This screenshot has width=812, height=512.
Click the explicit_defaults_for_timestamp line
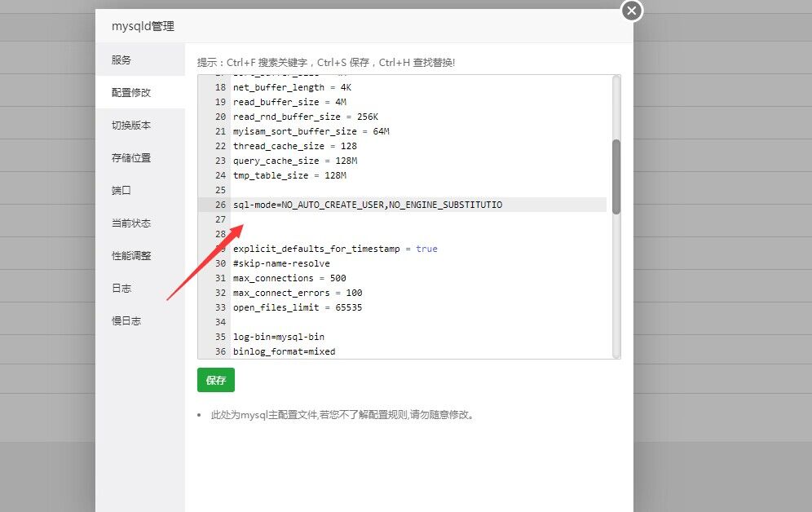tap(335, 249)
